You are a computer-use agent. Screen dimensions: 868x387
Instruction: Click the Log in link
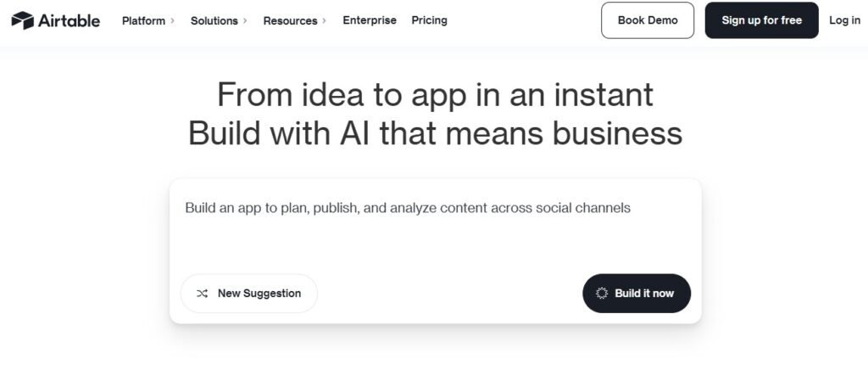coord(844,20)
